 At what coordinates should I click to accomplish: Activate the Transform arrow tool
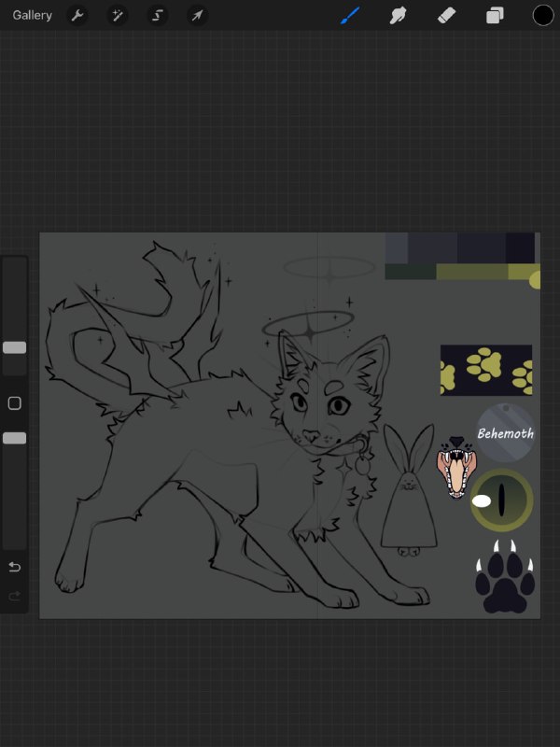[197, 16]
